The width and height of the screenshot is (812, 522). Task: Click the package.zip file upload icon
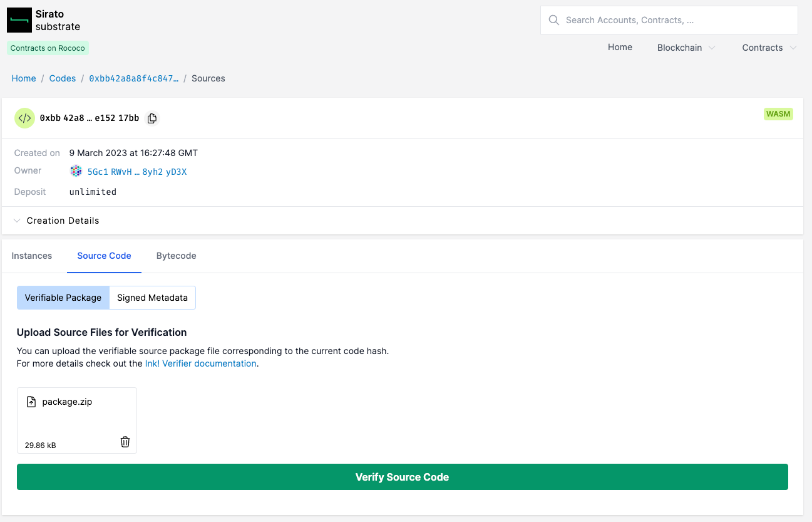[x=31, y=402]
